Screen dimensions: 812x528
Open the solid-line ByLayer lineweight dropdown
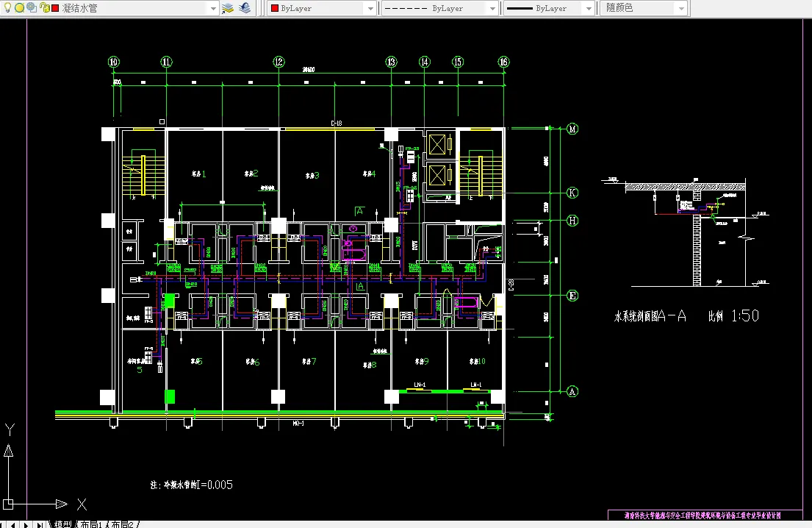click(589, 9)
